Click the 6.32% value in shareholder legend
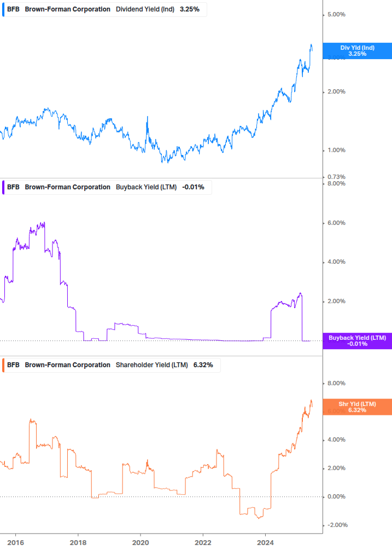Screen dimensions: 392x550 pyautogui.click(x=203, y=365)
